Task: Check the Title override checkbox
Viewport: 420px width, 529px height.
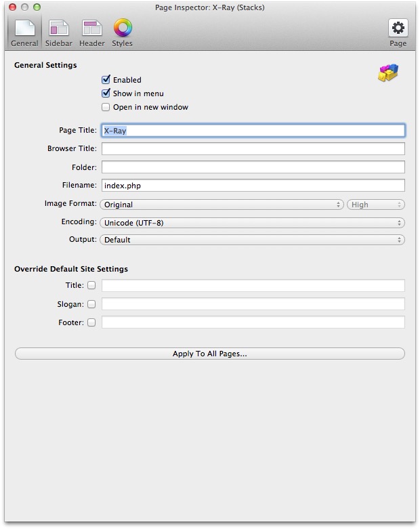Action: coord(91,285)
